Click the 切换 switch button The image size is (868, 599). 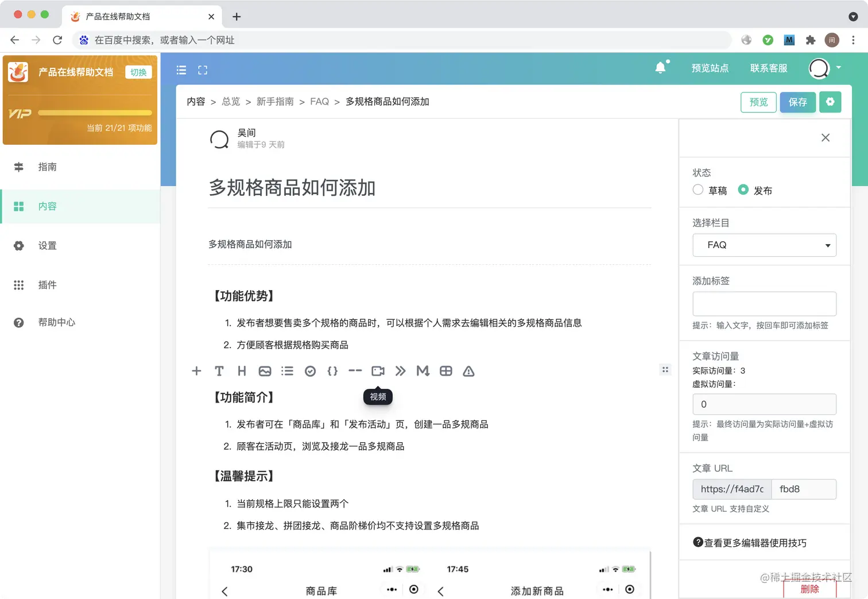[x=138, y=72]
